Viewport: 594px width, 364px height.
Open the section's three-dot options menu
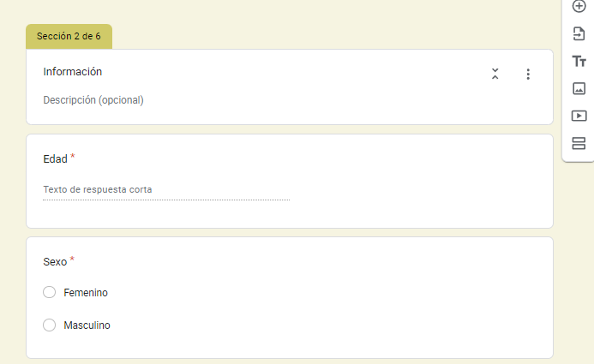[x=528, y=75]
